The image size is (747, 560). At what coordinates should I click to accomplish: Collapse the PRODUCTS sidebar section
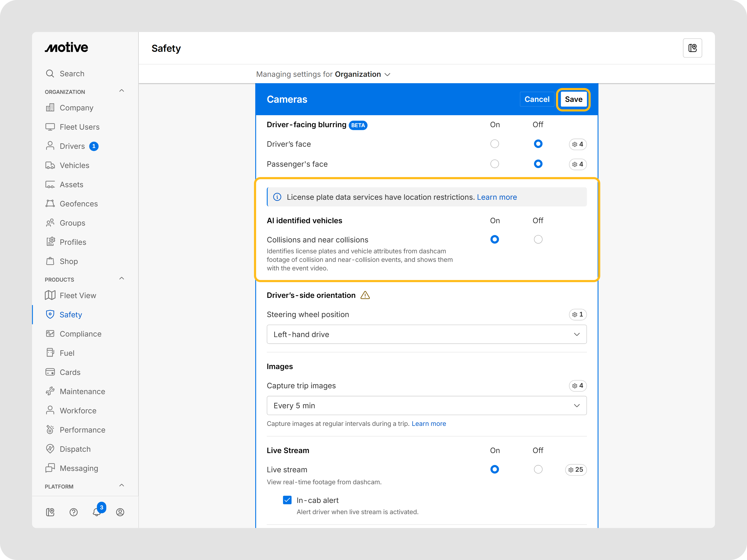click(122, 278)
